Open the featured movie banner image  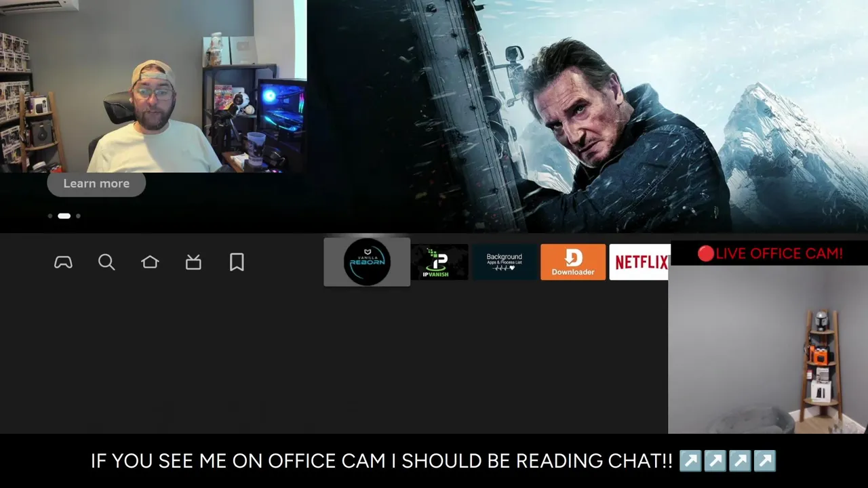(587, 116)
